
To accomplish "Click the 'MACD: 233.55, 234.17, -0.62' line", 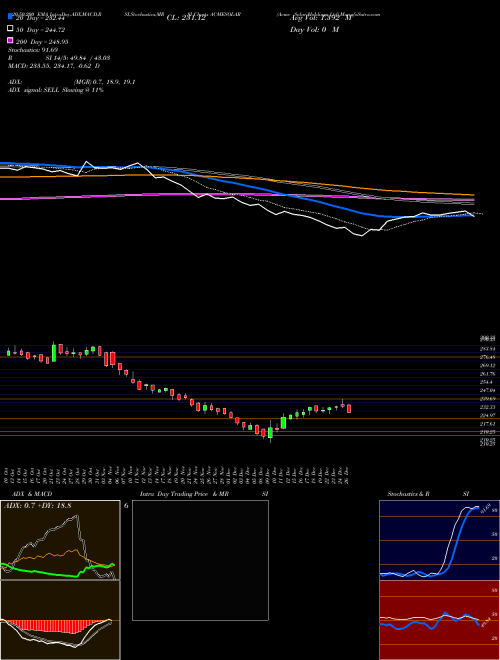I will [50, 66].
